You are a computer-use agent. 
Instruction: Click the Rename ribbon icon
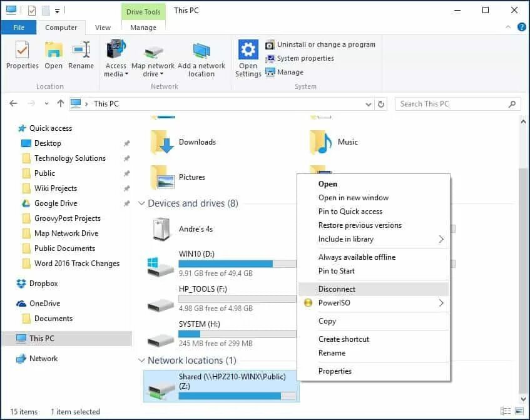(81, 50)
